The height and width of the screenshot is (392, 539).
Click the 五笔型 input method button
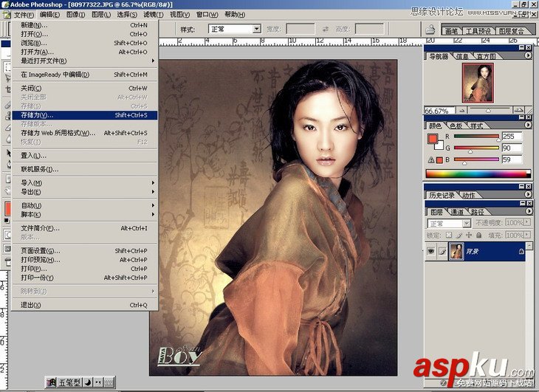click(70, 382)
